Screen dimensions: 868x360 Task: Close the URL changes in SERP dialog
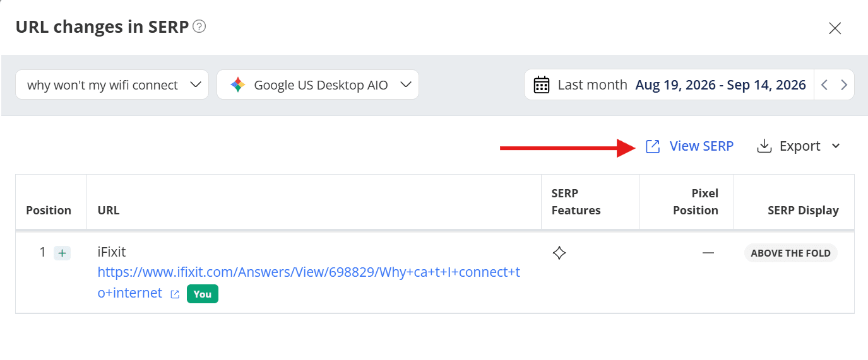pos(835,28)
